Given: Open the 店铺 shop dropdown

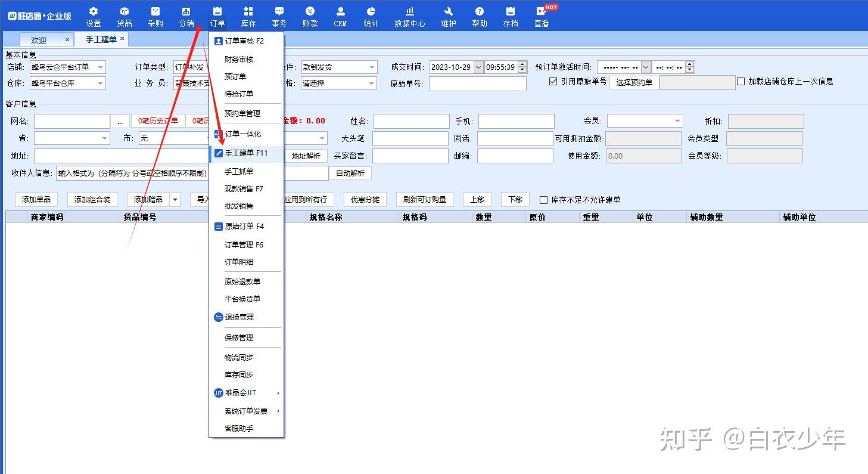Looking at the screenshot, I should tap(100, 67).
